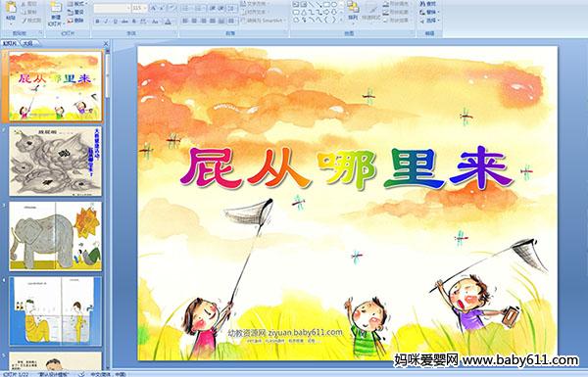588x377 pixels.
Task: Switch to the 幻灯片 thumbnails tab
Action: 10,43
